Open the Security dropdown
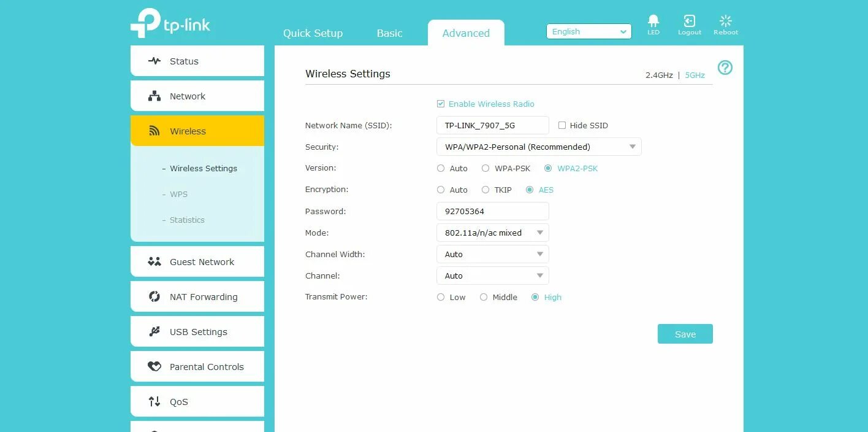868x432 pixels. (539, 147)
